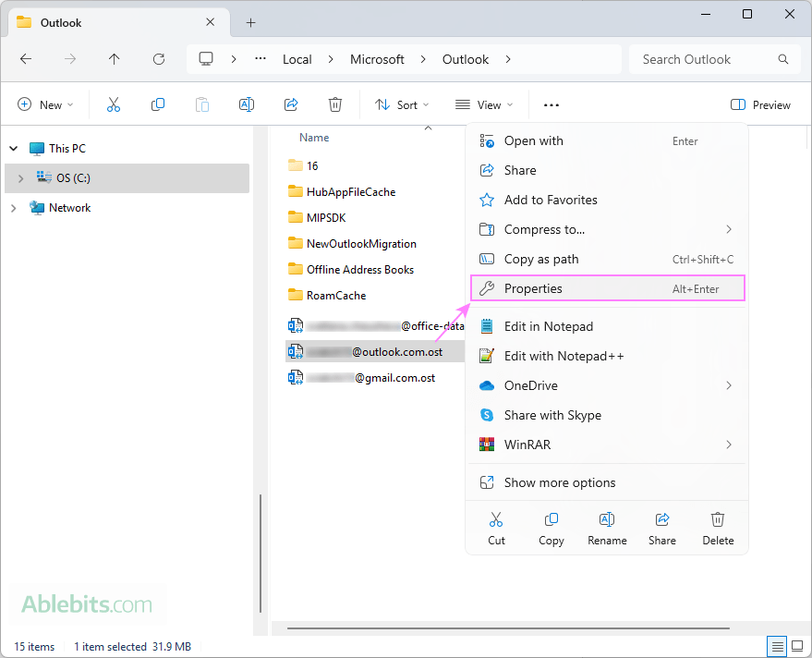The image size is (812, 658).
Task: Click the chevron after Outlook in address bar
Action: (508, 59)
